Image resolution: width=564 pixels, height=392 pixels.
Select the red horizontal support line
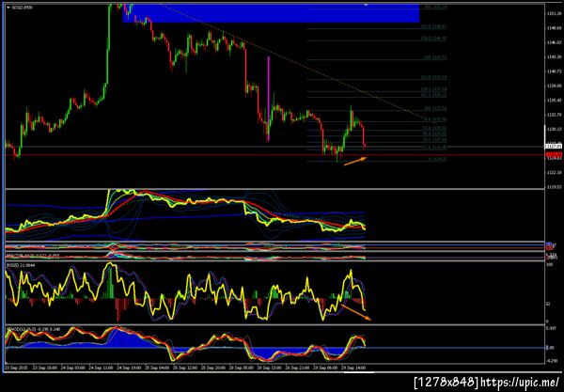274,155
